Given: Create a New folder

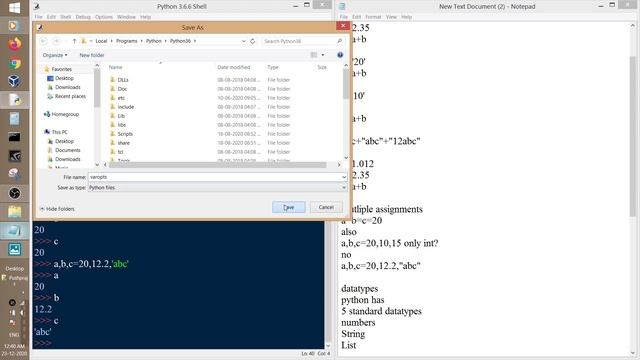Looking at the screenshot, I should click(92, 55).
